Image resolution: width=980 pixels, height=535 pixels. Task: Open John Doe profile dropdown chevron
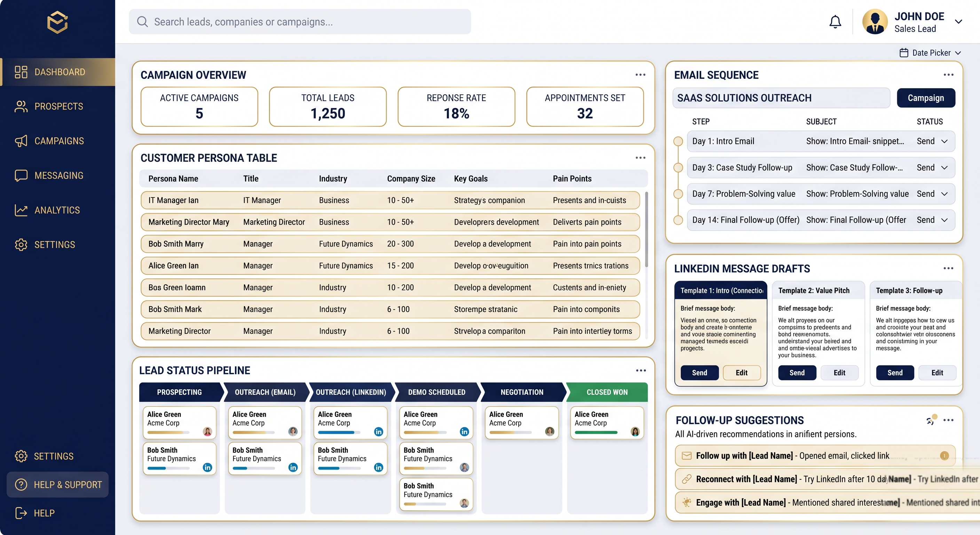958,22
